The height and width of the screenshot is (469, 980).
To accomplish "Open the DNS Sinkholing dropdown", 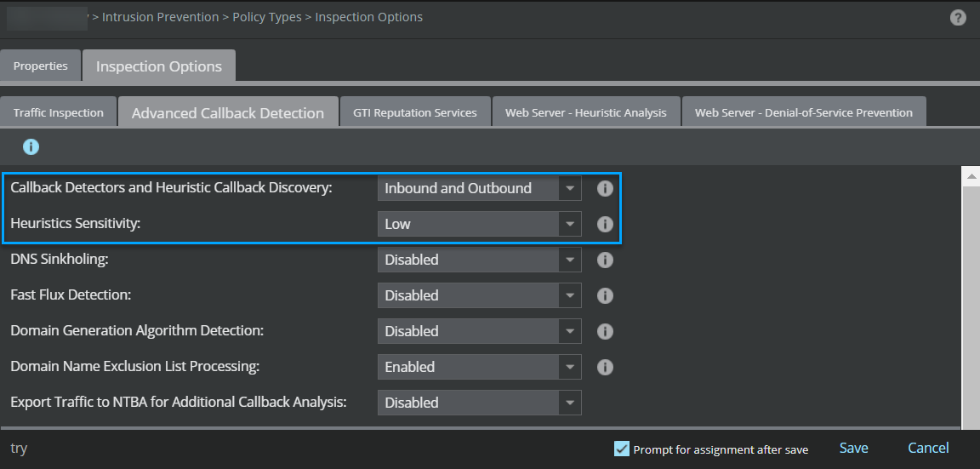I will point(480,260).
